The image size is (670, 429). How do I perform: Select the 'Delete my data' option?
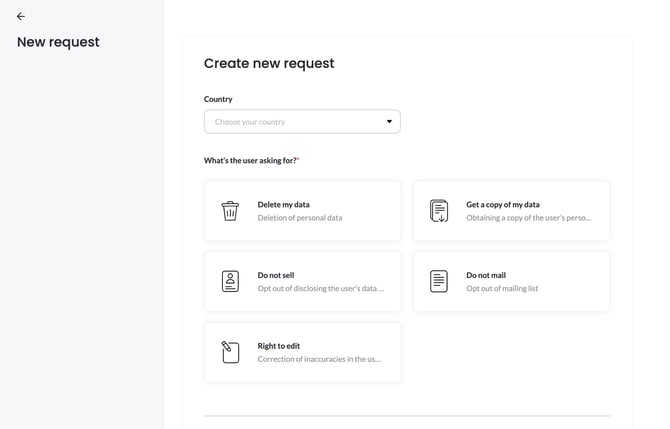click(283, 204)
